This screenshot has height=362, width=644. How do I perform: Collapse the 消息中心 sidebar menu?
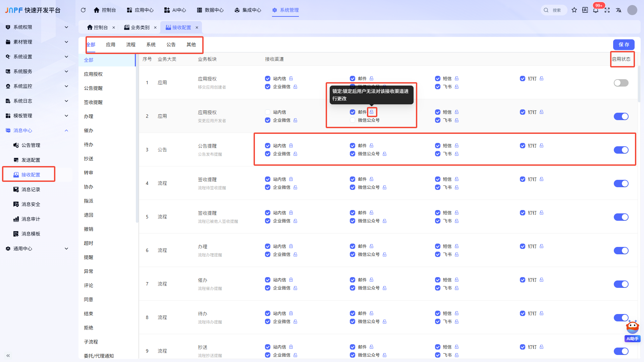[37, 131]
